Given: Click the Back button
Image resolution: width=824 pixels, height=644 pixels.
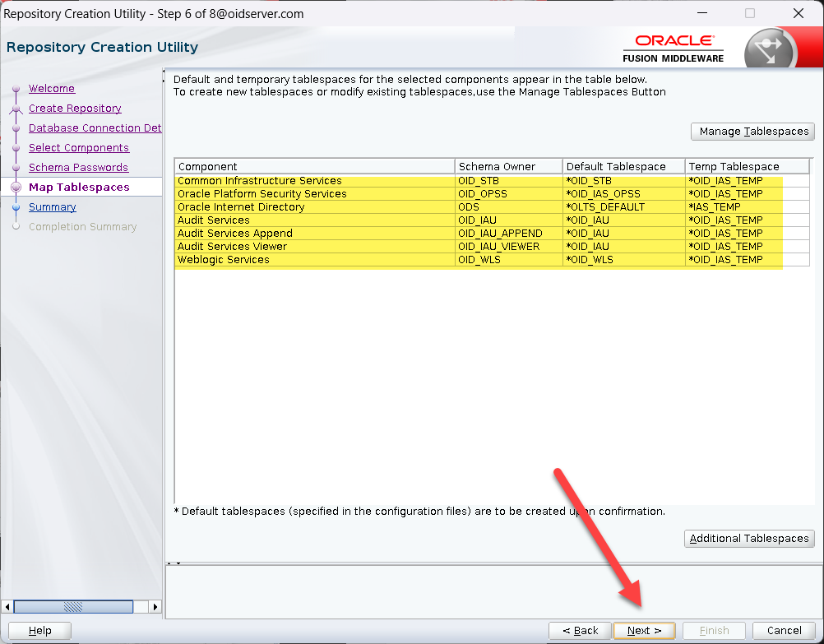Looking at the screenshot, I should 579,631.
